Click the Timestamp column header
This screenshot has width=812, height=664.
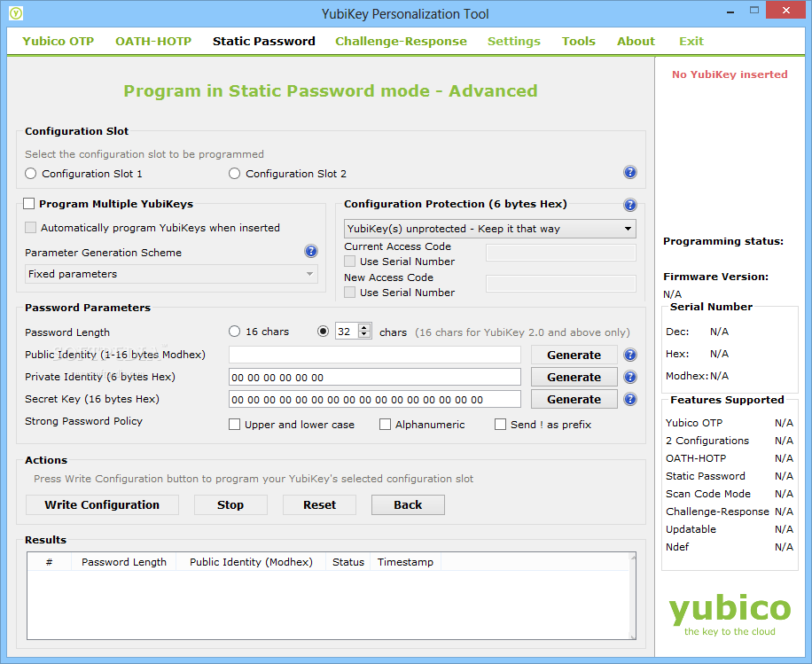click(x=405, y=562)
